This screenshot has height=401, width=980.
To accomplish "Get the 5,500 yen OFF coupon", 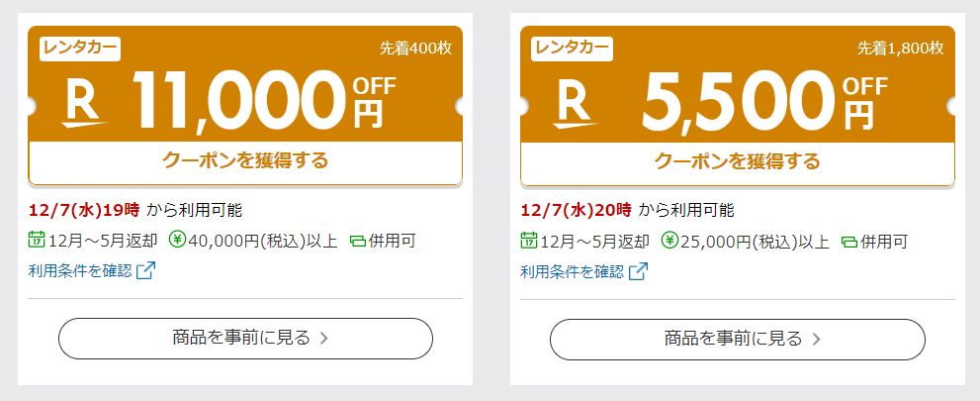I will coord(738,162).
